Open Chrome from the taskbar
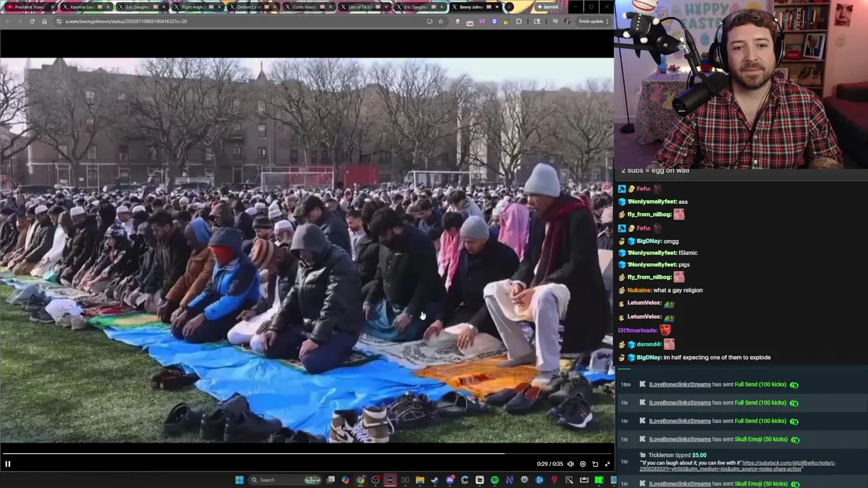 pos(360,480)
